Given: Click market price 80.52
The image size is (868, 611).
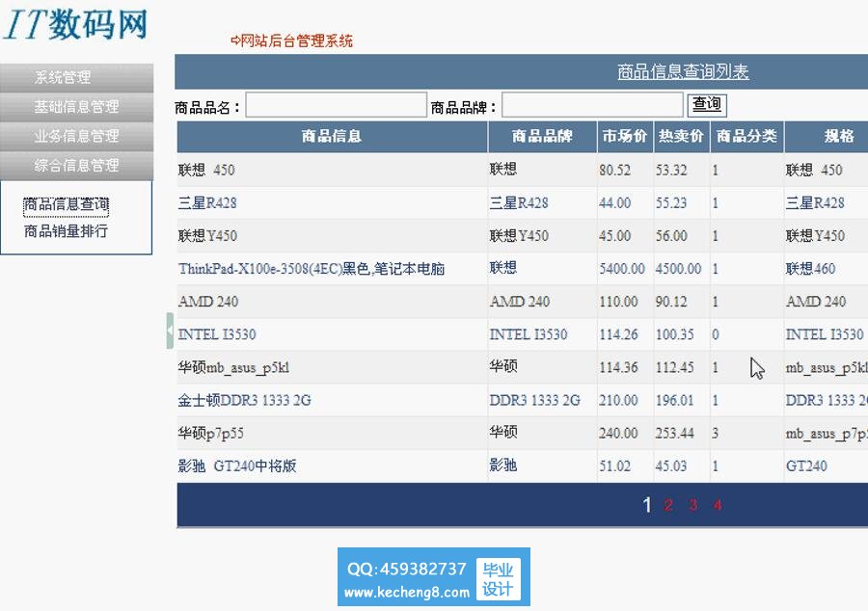Looking at the screenshot, I should [614, 170].
